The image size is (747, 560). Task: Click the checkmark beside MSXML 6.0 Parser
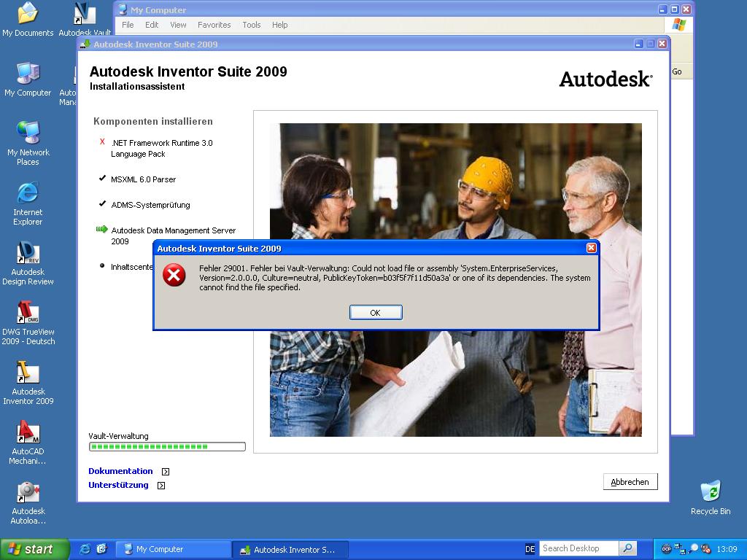click(x=102, y=178)
